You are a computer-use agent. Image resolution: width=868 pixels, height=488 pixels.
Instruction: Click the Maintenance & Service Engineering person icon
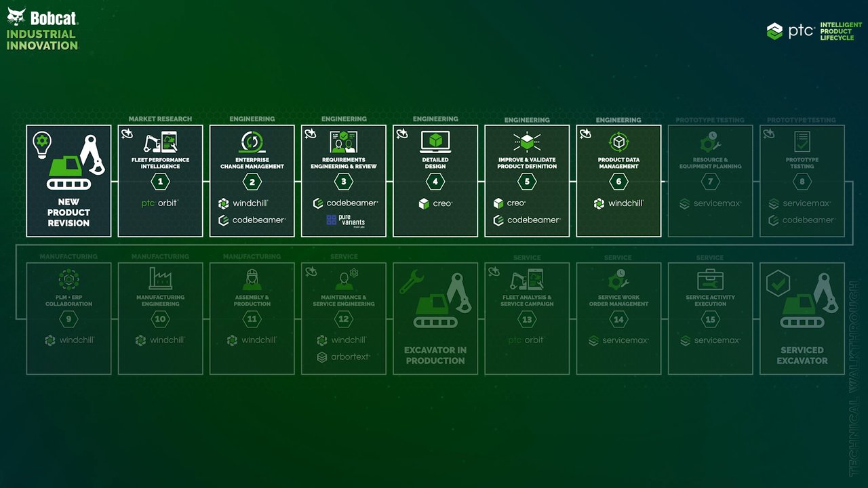[345, 279]
